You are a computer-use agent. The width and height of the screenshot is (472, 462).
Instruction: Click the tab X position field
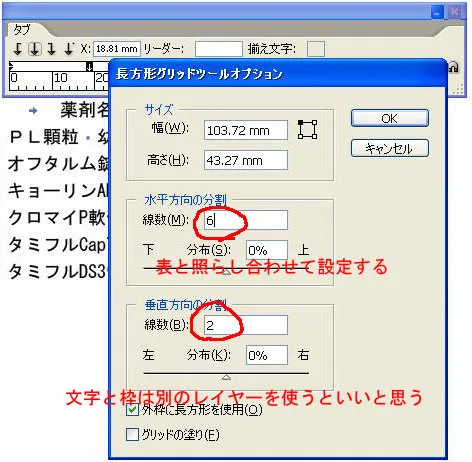pyautogui.click(x=117, y=49)
